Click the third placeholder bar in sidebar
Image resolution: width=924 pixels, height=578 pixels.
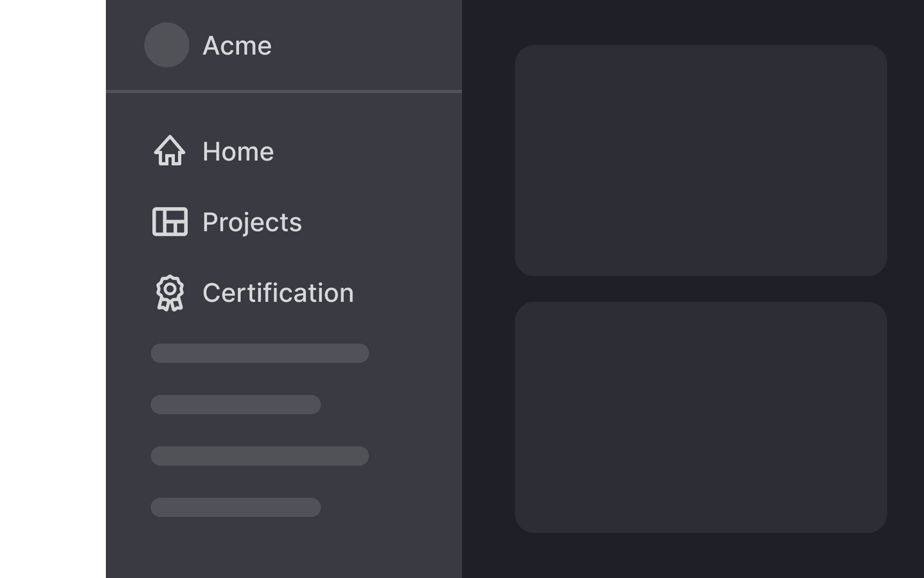point(259,456)
